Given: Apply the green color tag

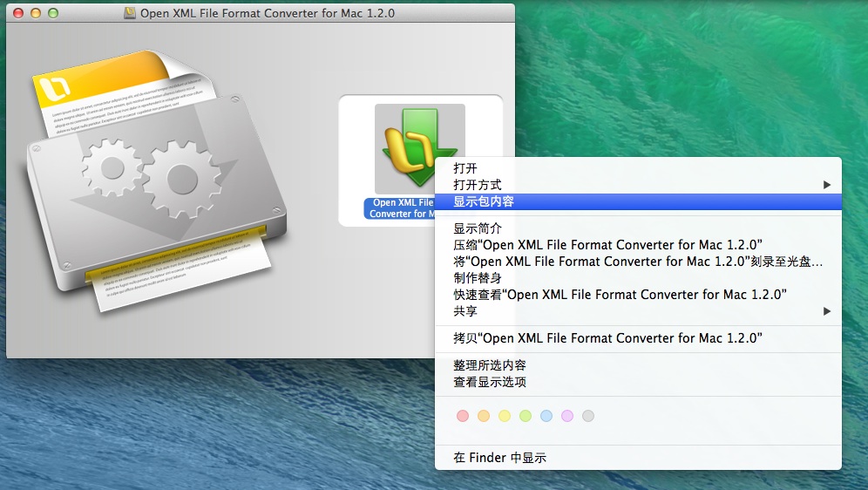Looking at the screenshot, I should tap(526, 416).
